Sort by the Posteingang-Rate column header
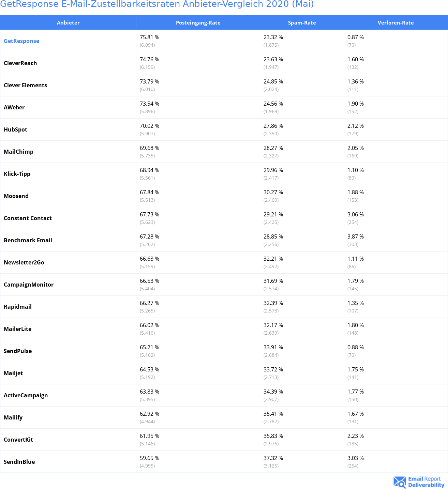Image resolution: width=448 pixels, height=489 pixels. pos(198,22)
